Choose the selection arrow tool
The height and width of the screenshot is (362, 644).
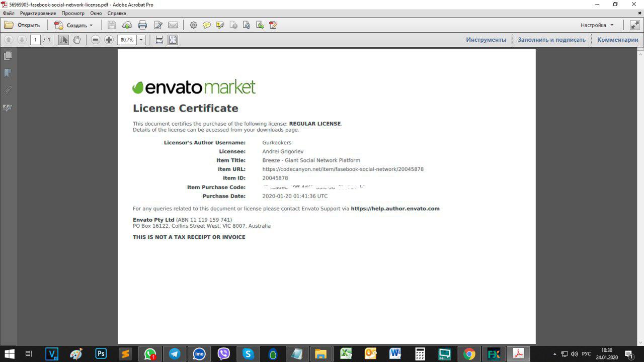coord(63,40)
